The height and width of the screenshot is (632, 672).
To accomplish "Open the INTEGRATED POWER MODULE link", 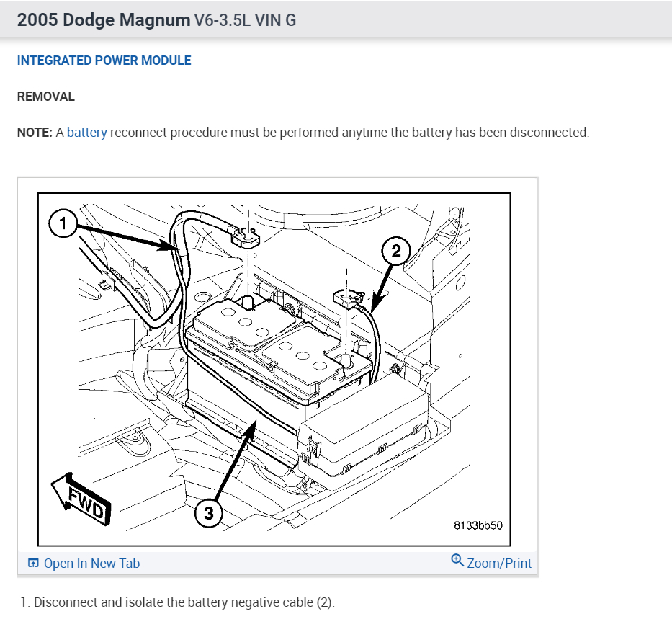I will (104, 61).
